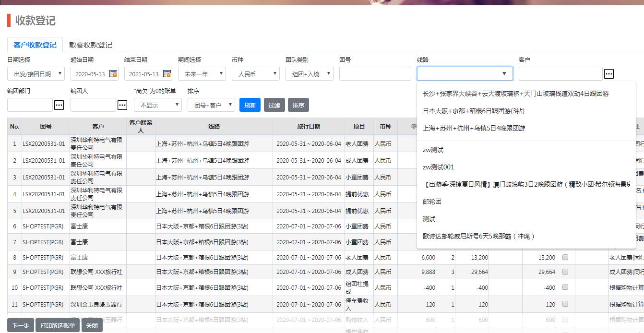Viewport: 644px width, 333px height.
Task: Tick the checkbox in row 9 (成人团费 29,664)
Action: click(565, 272)
